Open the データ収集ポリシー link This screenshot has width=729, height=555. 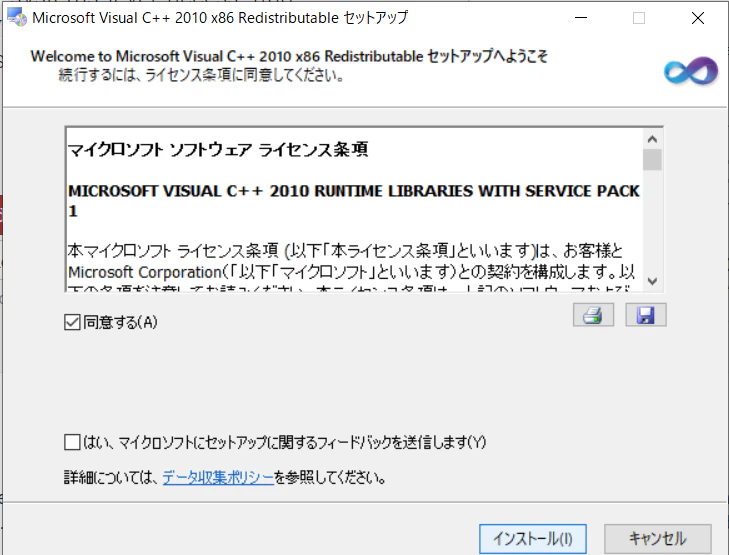pyautogui.click(x=218, y=477)
